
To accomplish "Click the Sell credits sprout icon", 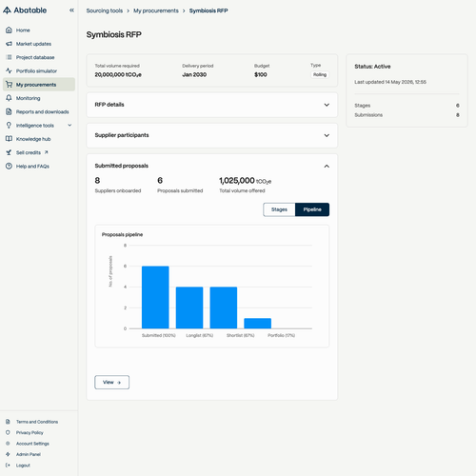I will [x=9, y=152].
